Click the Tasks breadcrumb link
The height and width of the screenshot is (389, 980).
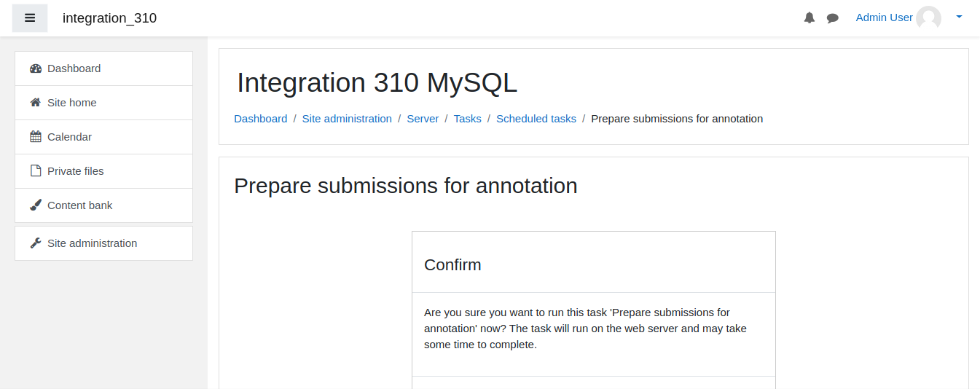(x=468, y=119)
